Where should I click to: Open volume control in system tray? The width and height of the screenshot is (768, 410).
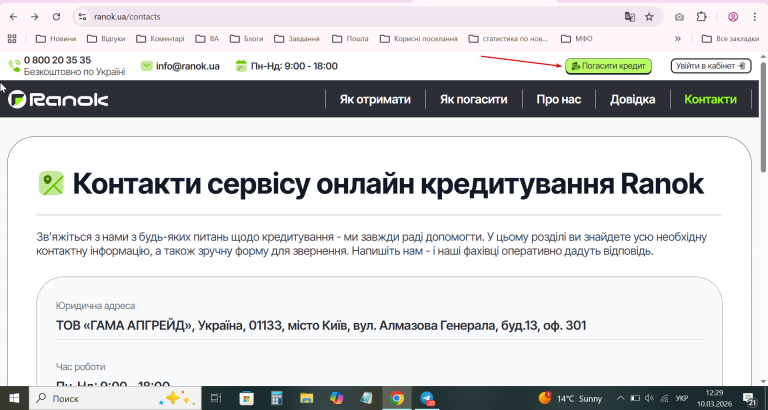(x=649, y=398)
